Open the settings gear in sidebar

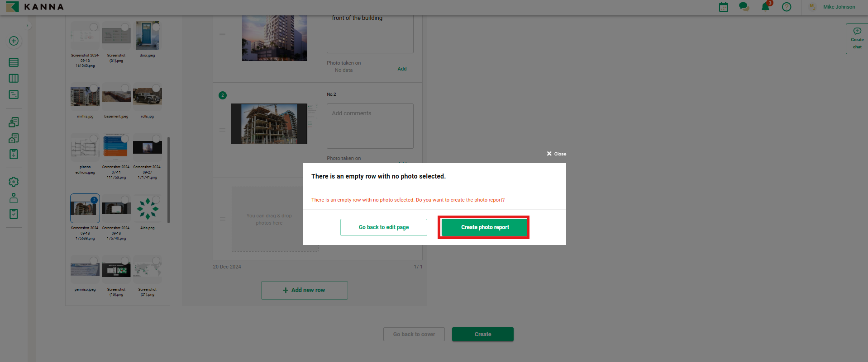pos(14,182)
